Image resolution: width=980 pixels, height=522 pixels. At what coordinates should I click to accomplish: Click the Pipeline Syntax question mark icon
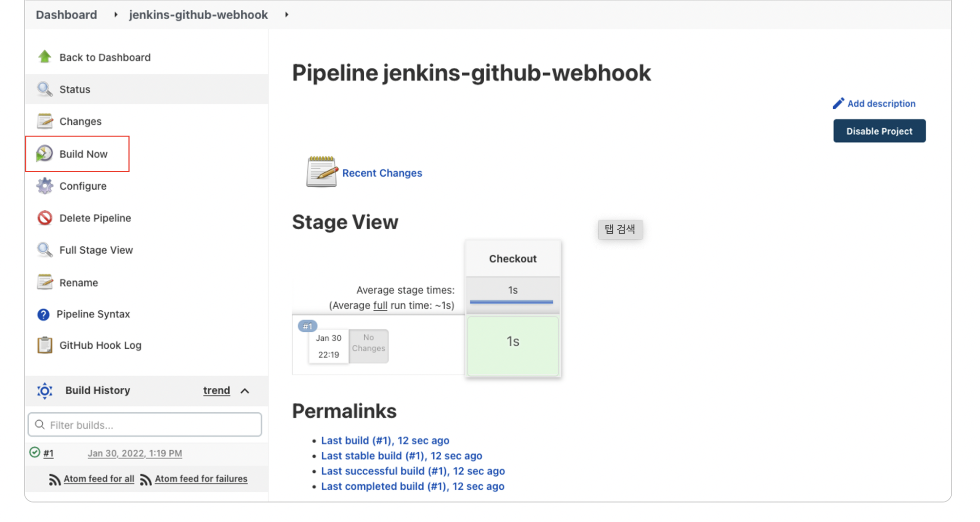click(43, 314)
